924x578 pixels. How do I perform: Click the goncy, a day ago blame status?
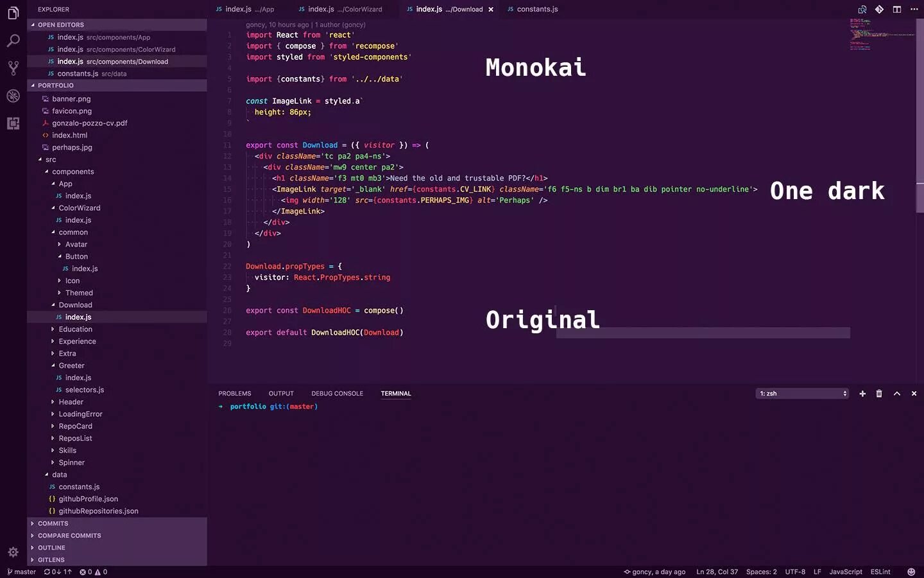pos(654,572)
